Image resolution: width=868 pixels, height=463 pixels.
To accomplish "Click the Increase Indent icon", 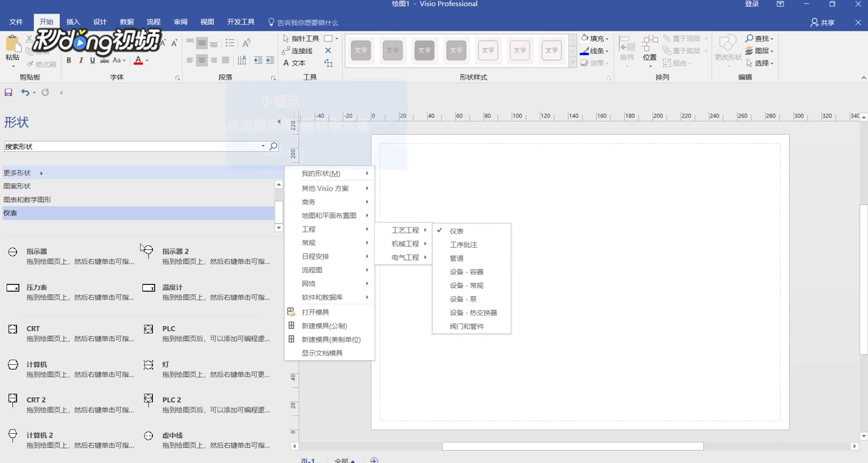I will coord(270,61).
